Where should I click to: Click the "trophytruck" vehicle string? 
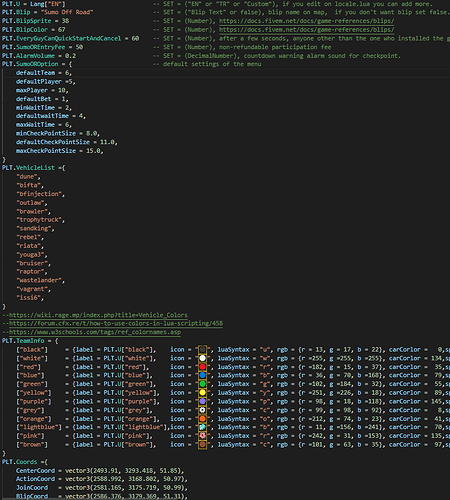coord(39,220)
